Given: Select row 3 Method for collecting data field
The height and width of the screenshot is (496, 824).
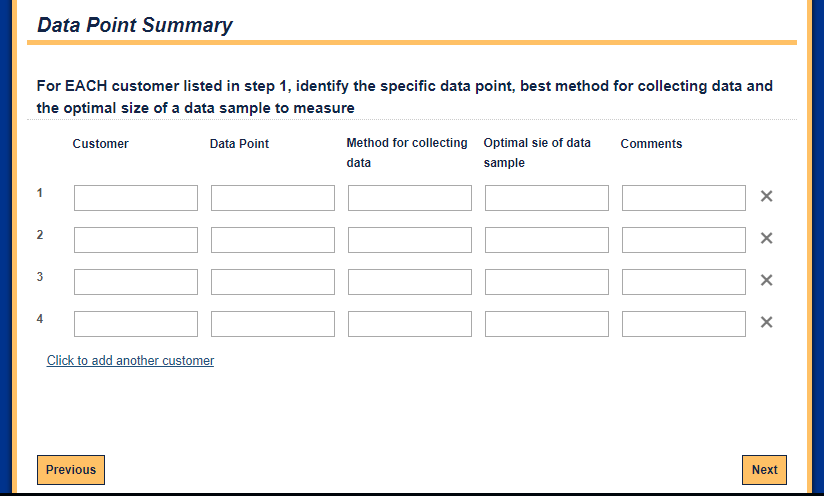Looking at the screenshot, I should (x=410, y=282).
